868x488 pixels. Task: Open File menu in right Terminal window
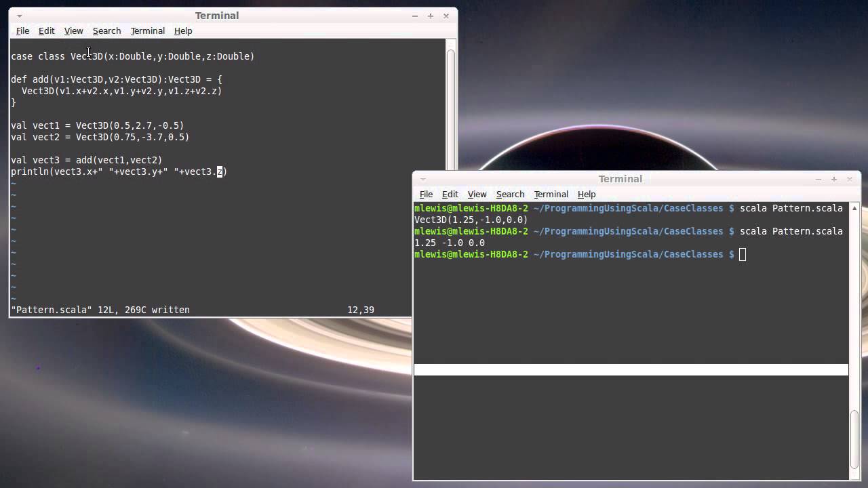coord(426,194)
